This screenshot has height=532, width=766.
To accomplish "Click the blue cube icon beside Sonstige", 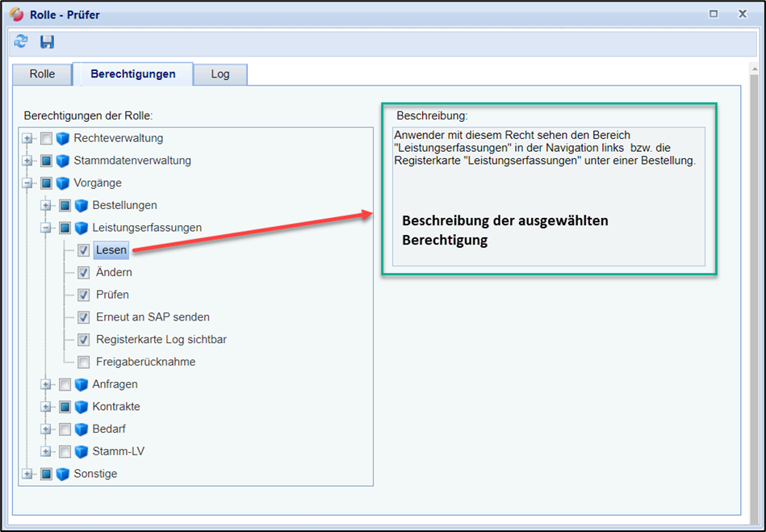I will (x=63, y=474).
